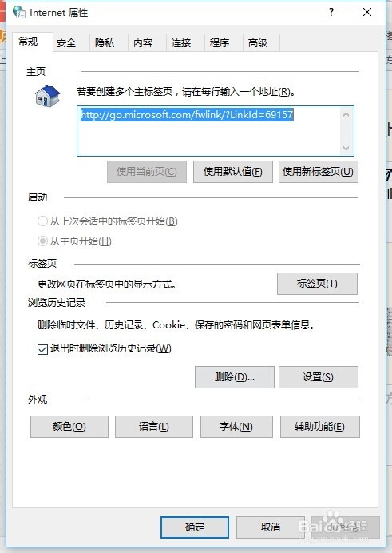Click the 使用新标签页 button

[x=319, y=172]
